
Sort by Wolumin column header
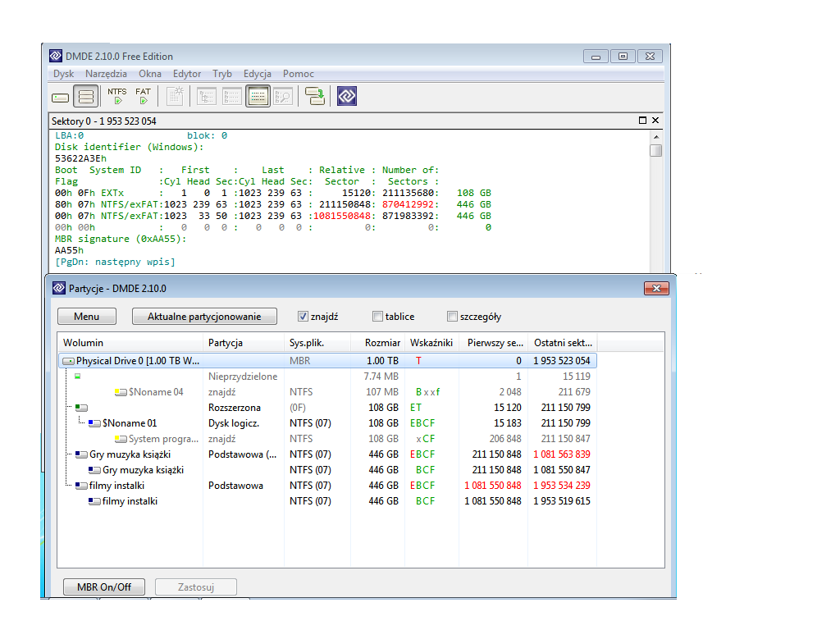pos(130,343)
